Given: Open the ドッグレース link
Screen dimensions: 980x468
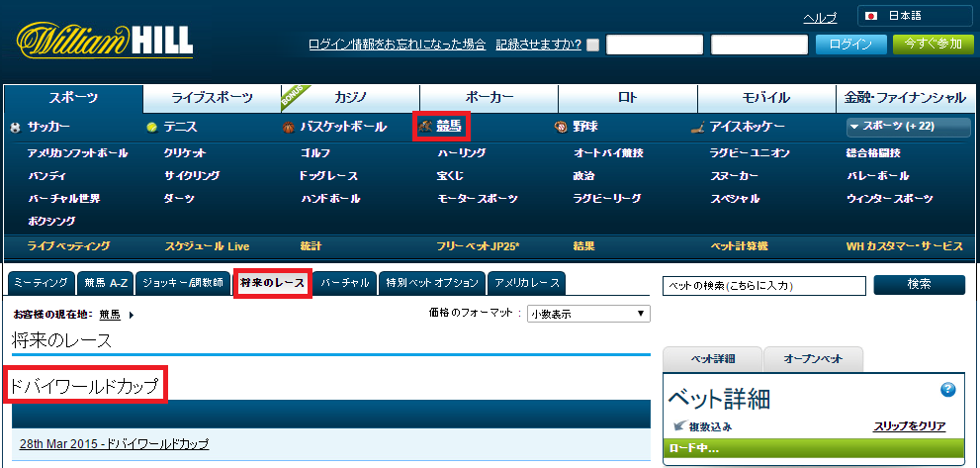Looking at the screenshot, I should pos(328,176).
